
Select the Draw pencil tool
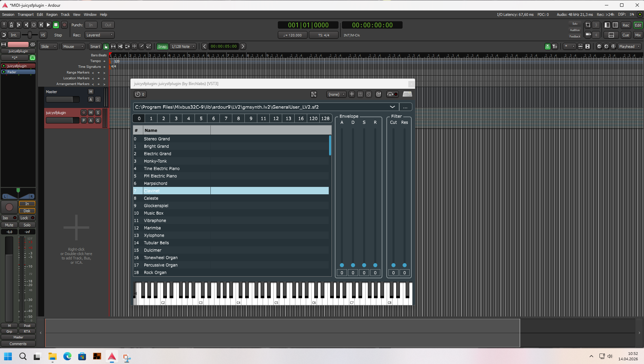(x=142, y=47)
